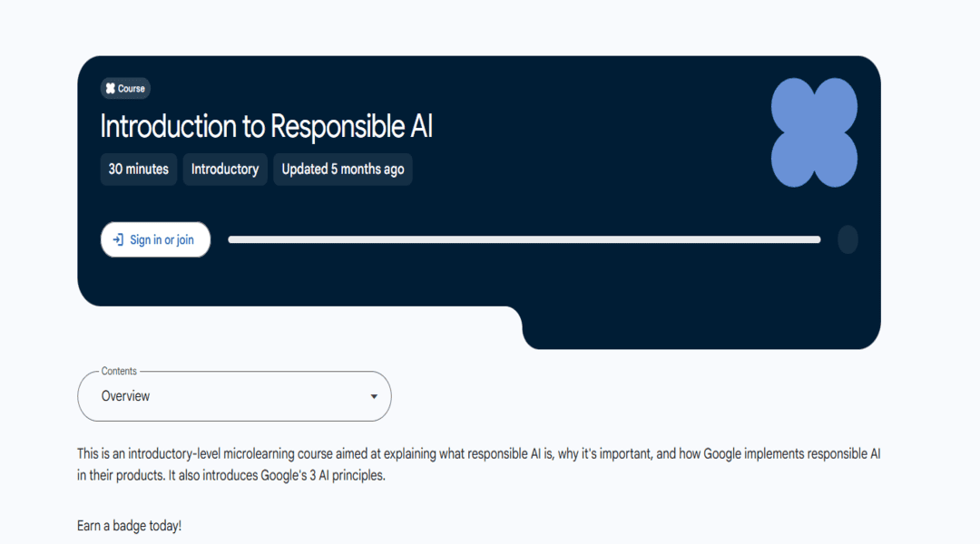Click the word 'Introduction' in the heading

tap(168, 127)
